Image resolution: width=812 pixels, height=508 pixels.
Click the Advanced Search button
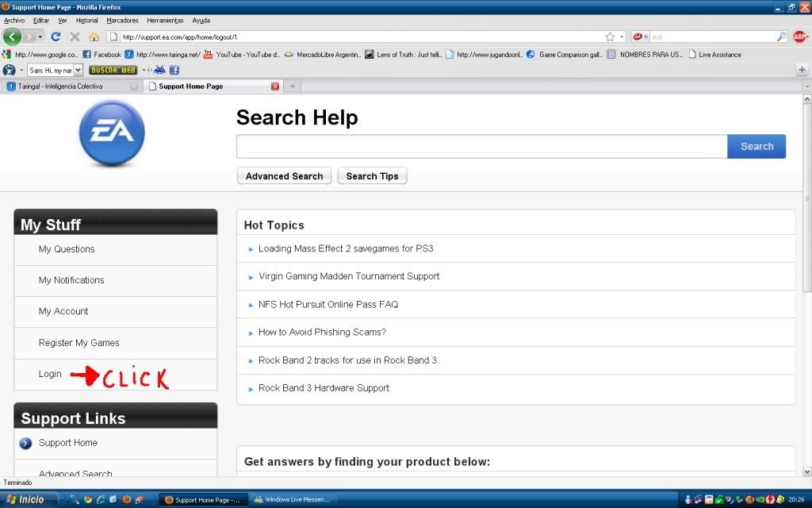[x=285, y=175]
